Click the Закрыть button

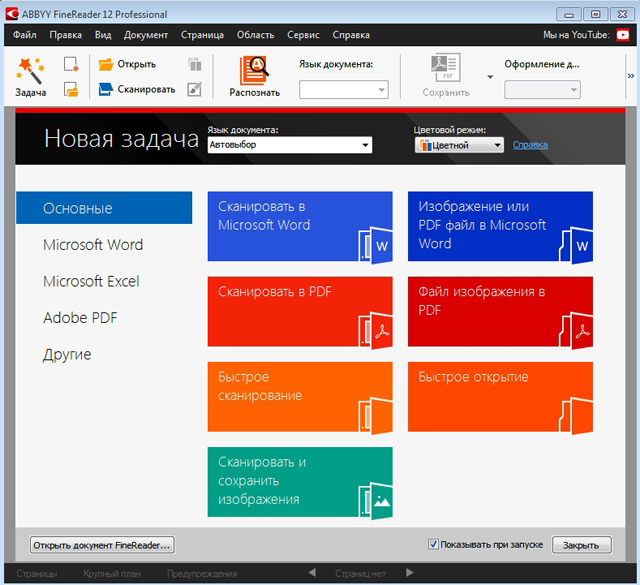click(x=582, y=545)
